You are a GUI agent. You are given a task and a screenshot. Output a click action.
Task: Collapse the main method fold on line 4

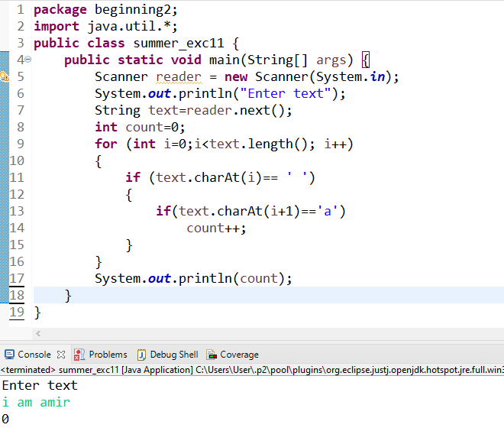click(27, 60)
